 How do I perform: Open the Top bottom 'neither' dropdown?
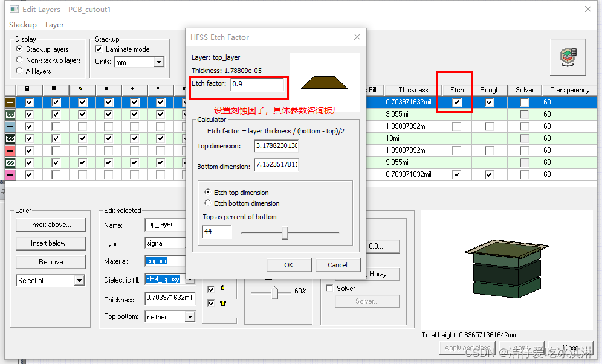point(190,316)
